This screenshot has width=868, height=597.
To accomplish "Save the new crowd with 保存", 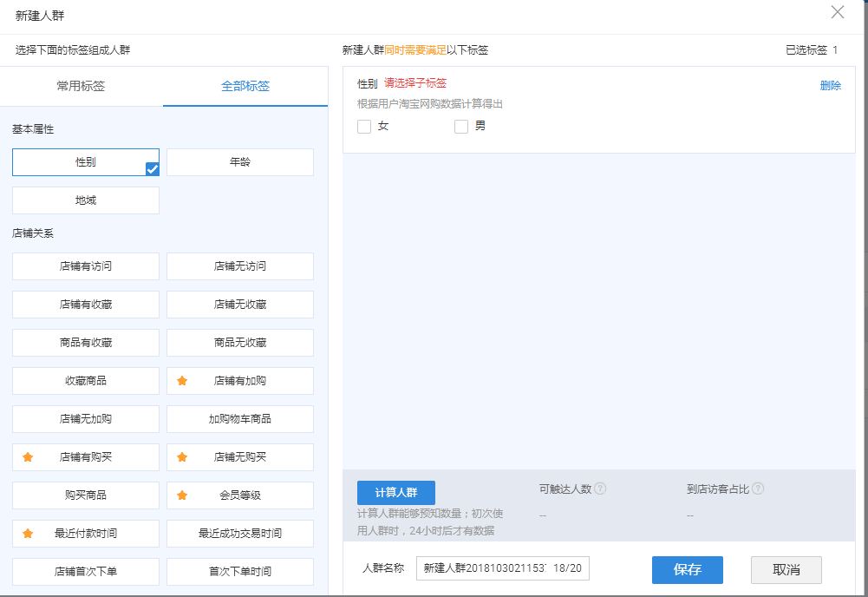I will pyautogui.click(x=687, y=570).
